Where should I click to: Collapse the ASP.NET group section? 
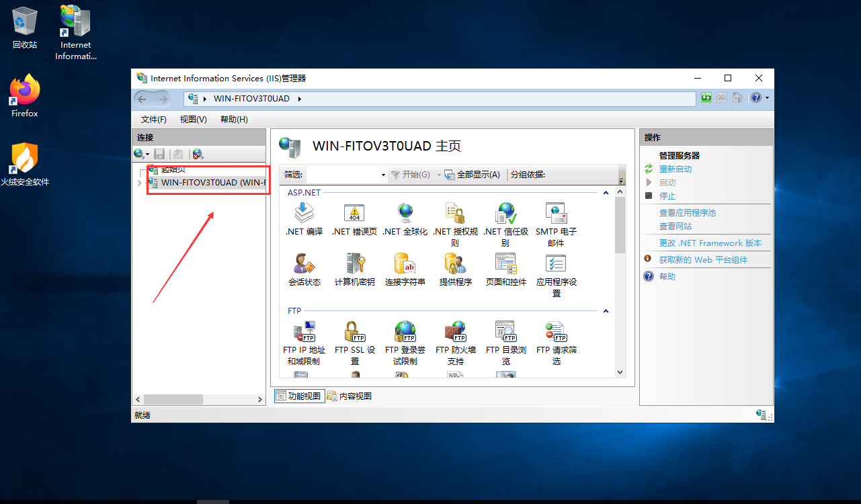(606, 193)
